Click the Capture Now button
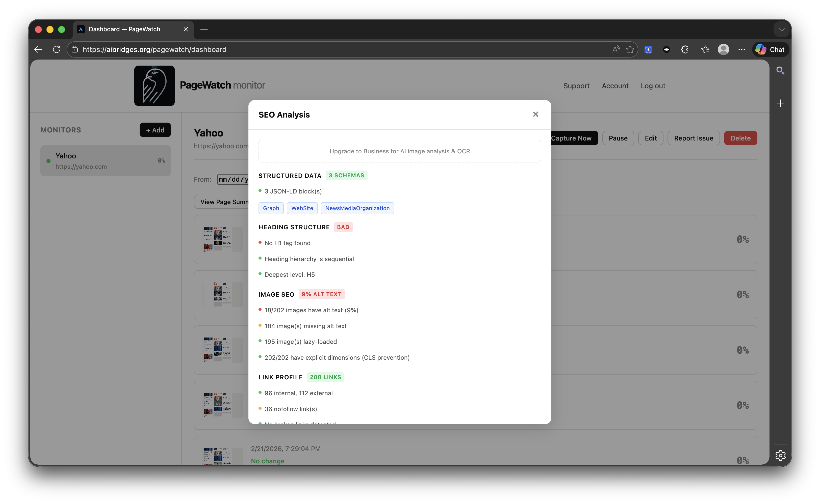Image resolution: width=820 pixels, height=504 pixels. pyautogui.click(x=572, y=138)
